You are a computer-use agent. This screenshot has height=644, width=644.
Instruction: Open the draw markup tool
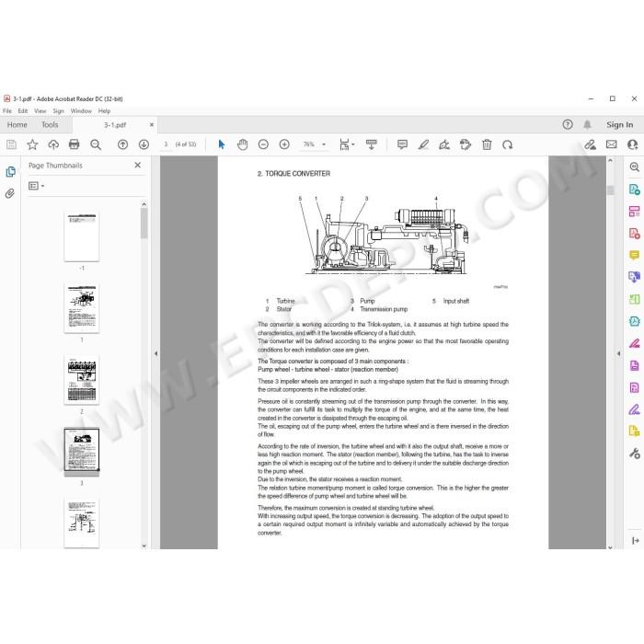[x=444, y=144]
